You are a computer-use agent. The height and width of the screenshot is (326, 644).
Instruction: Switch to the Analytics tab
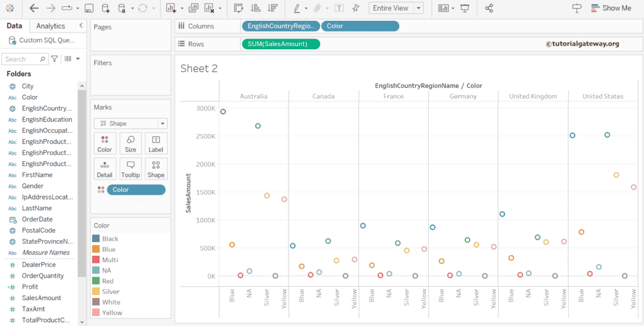[51, 26]
